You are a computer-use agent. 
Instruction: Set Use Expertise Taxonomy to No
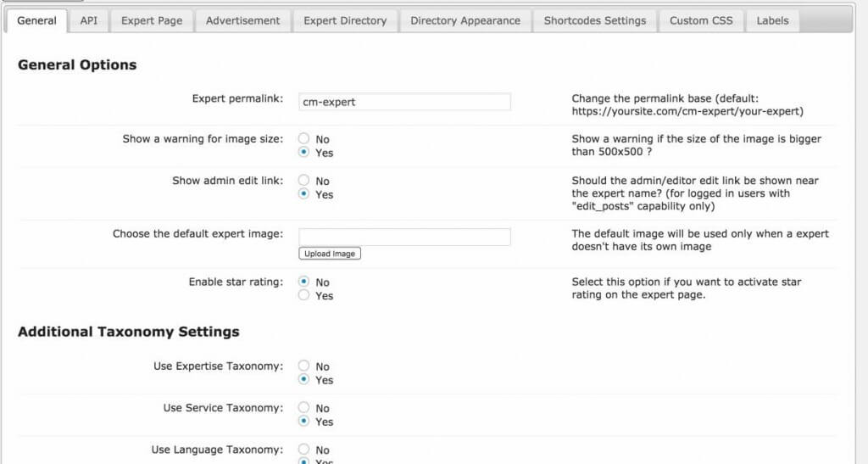tap(303, 366)
